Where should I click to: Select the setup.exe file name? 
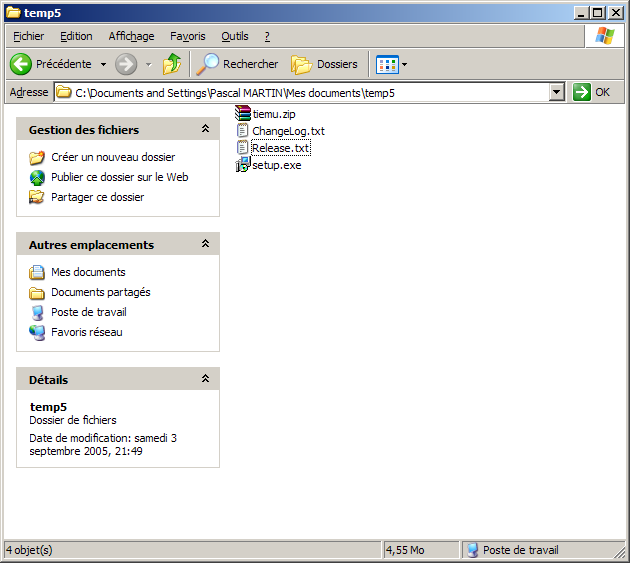tap(277, 165)
